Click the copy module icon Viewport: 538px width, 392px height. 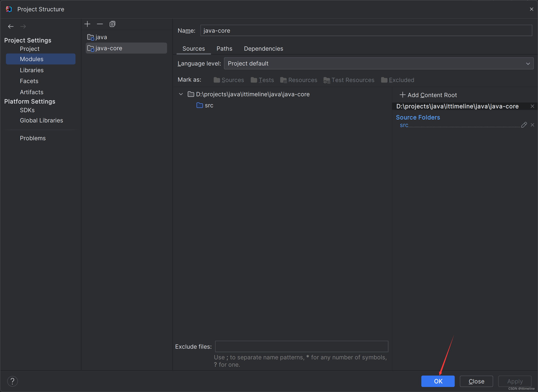[112, 24]
